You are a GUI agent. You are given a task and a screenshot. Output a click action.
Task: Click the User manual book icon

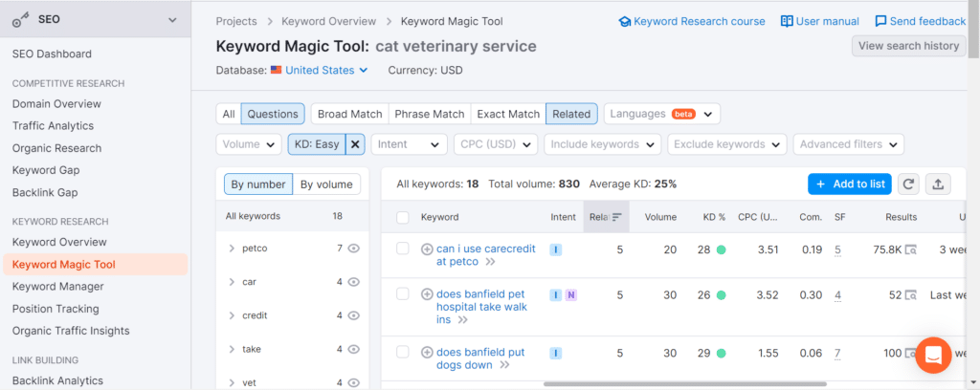pos(787,21)
